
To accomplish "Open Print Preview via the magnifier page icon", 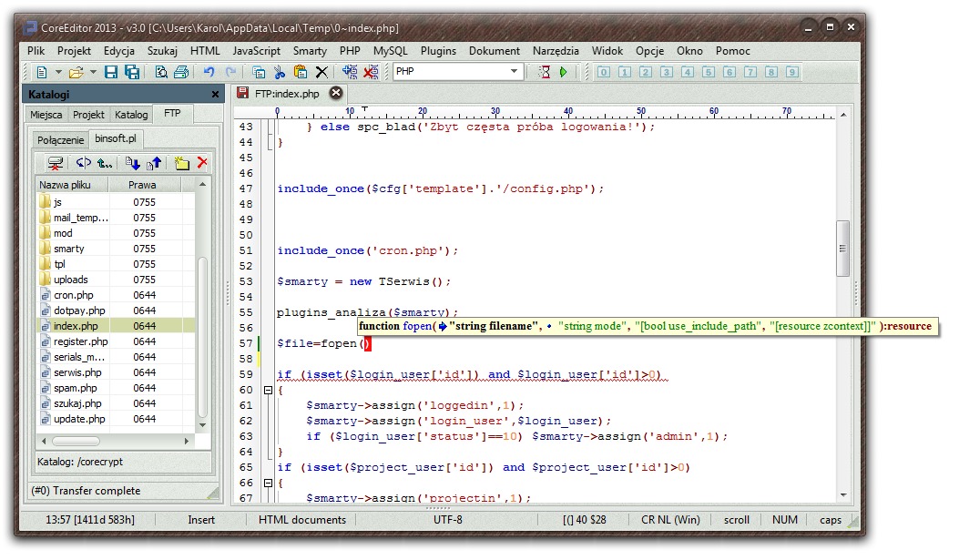I will click(x=161, y=72).
